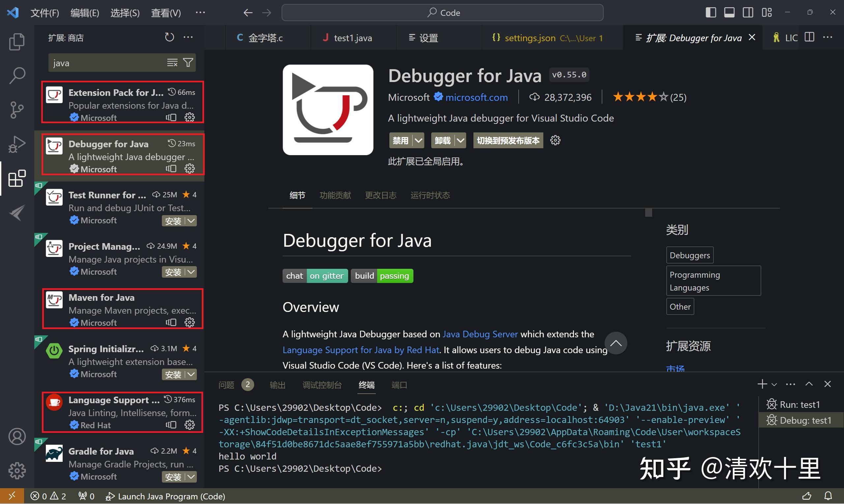The height and width of the screenshot is (504, 844).
Task: Open the overflow menu in menu bar
Action: pos(200,13)
